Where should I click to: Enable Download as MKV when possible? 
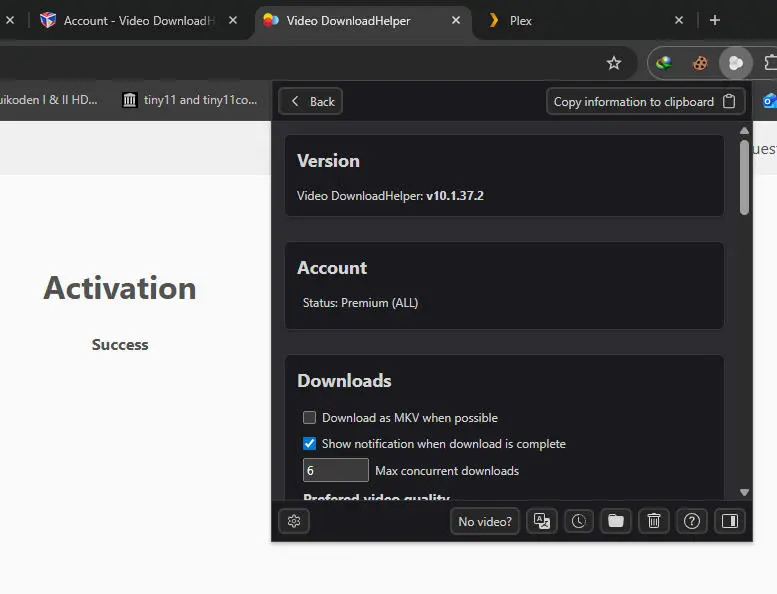pyautogui.click(x=309, y=418)
